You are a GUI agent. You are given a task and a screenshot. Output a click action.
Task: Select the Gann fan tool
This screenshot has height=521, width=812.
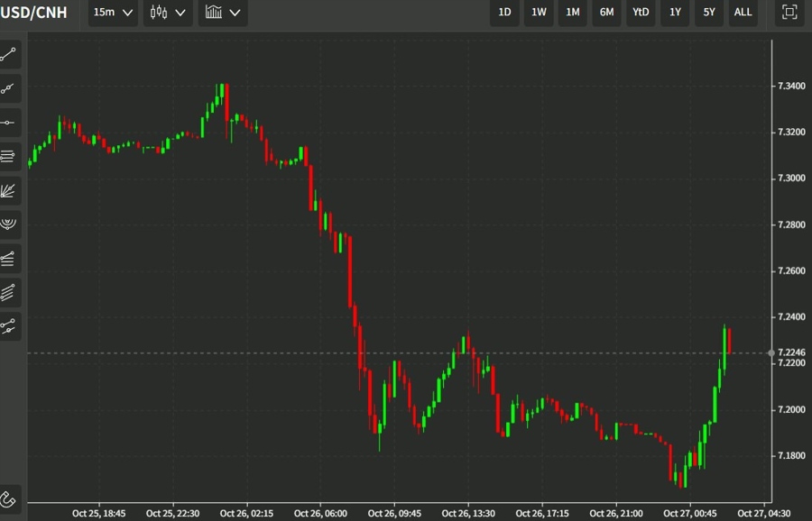point(9,190)
